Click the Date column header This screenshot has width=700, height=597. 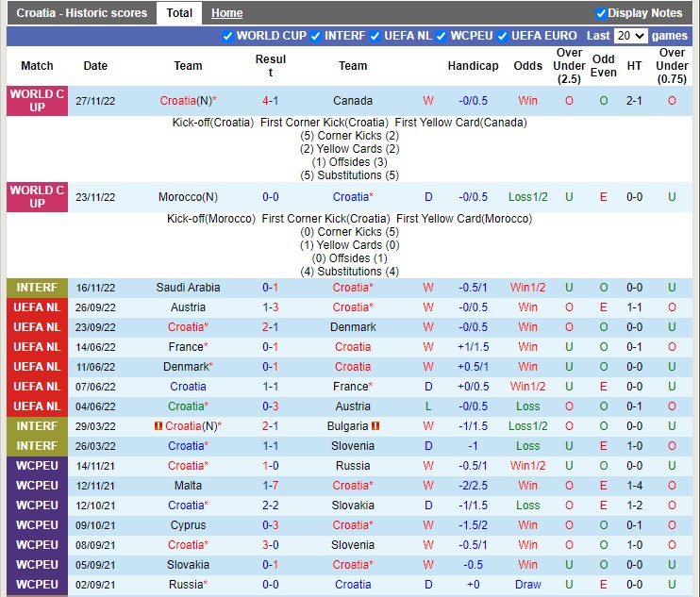click(95, 66)
